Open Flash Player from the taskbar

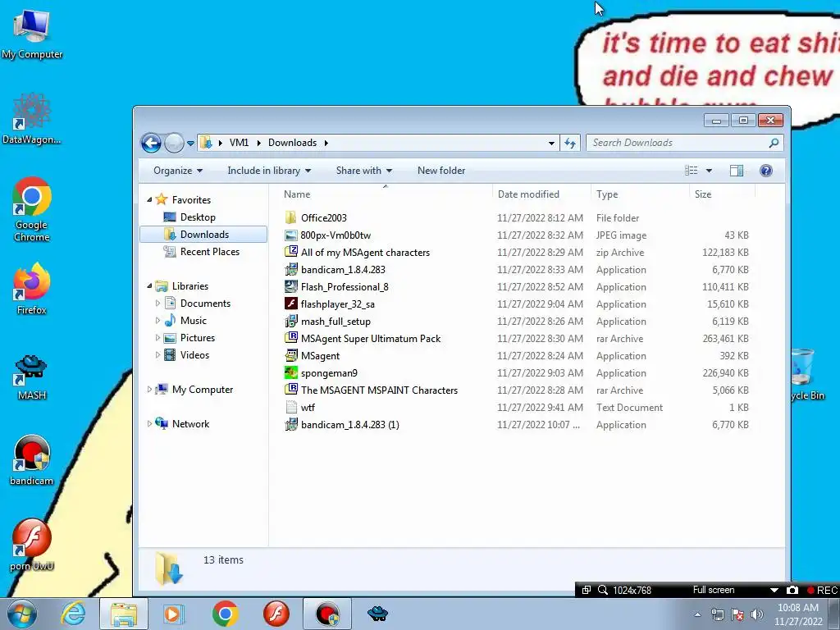[x=276, y=614]
